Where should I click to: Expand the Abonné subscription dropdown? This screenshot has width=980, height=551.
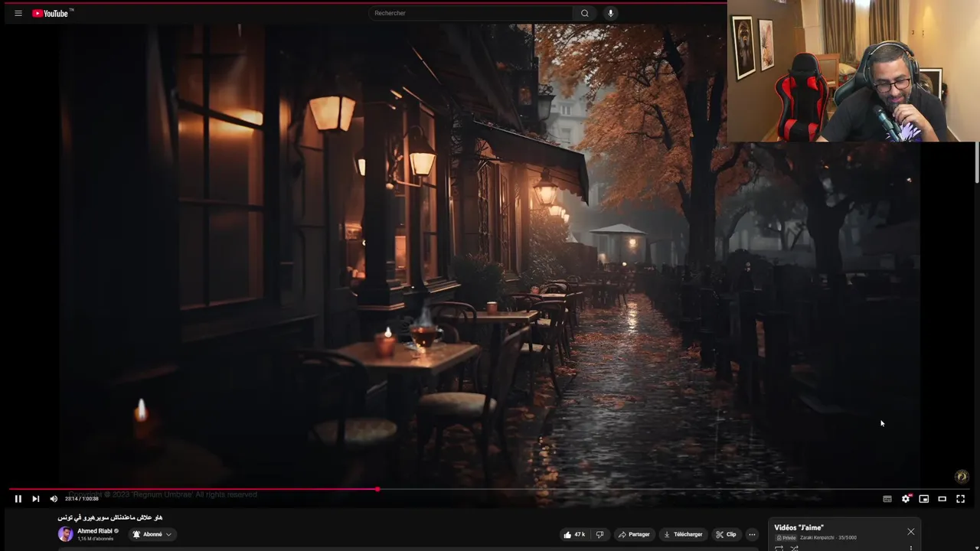152,534
